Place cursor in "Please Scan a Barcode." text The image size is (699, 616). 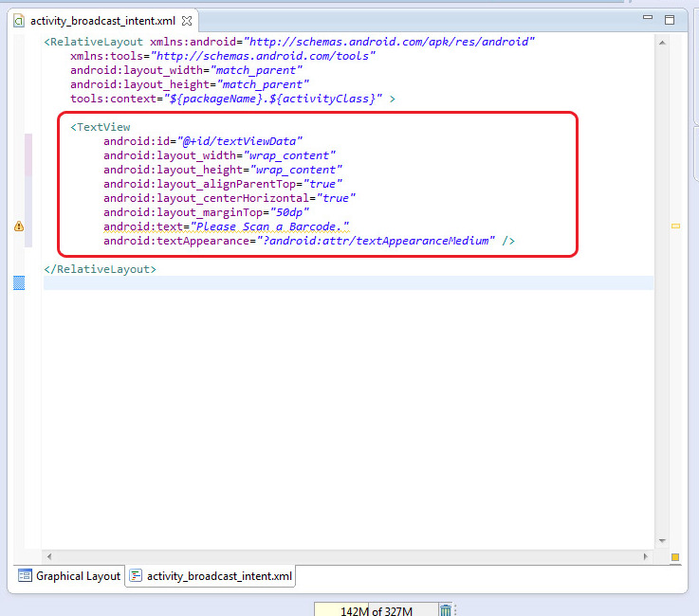pos(270,226)
